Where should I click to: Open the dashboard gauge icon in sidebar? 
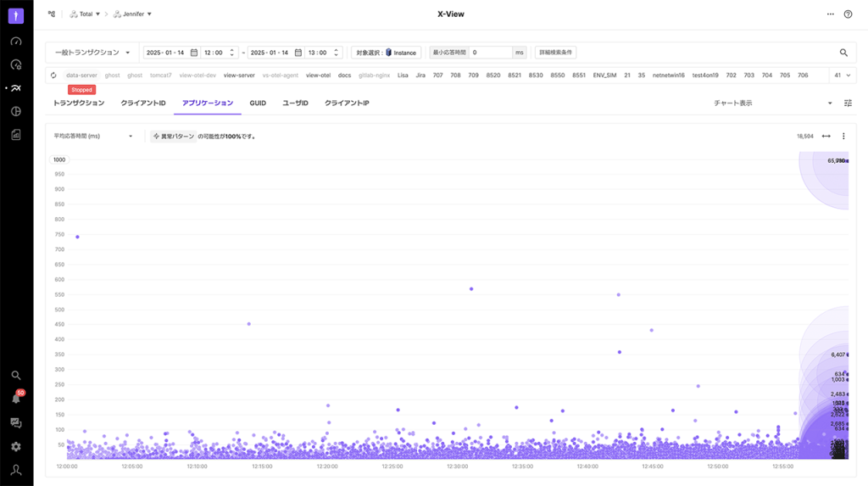tap(15, 41)
